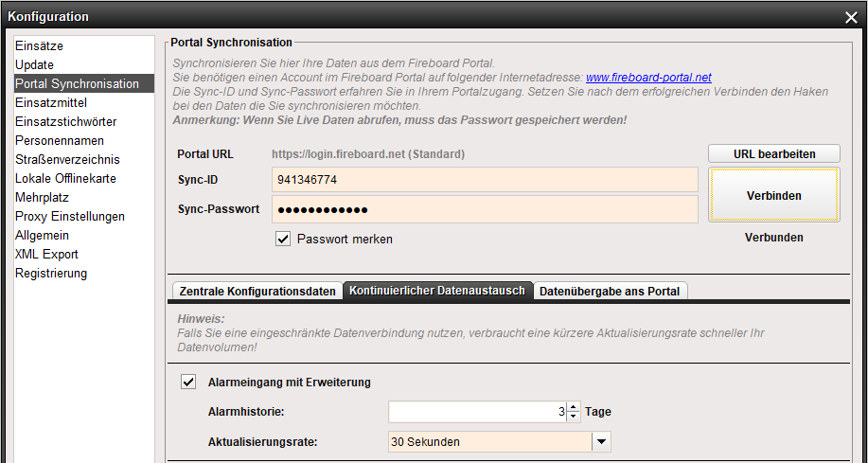
Task: Select Kontinuierlicher Datenaustausch tab
Action: pos(436,291)
